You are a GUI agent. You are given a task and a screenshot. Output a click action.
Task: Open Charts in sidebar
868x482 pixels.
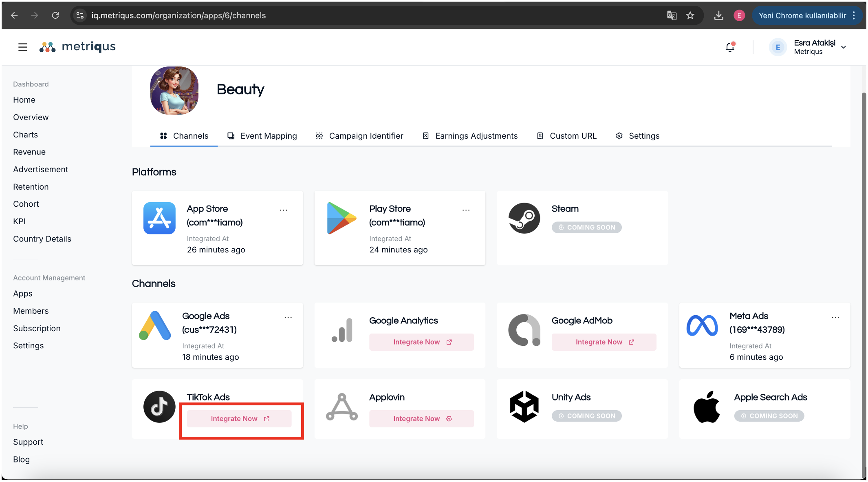[x=25, y=135]
